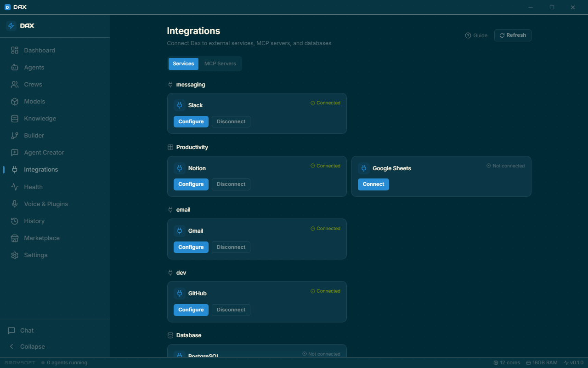Open Voice & Plugins page

pyautogui.click(x=55, y=204)
